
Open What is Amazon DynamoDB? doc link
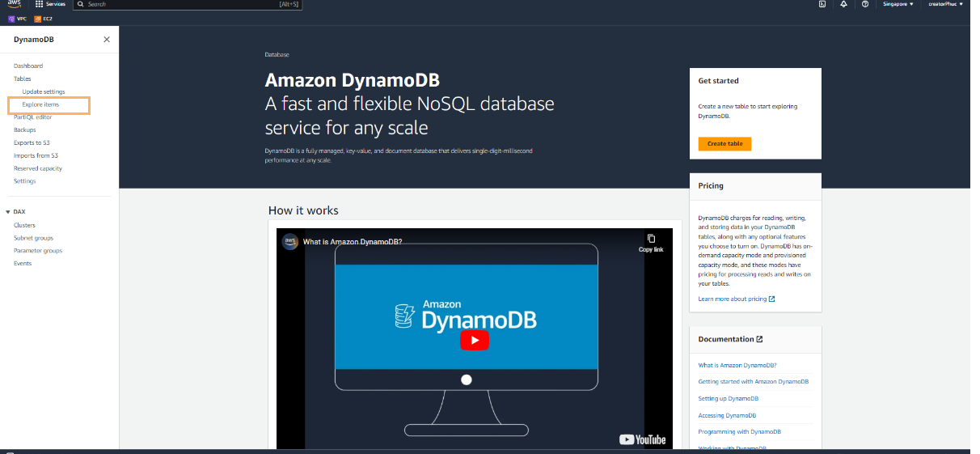pyautogui.click(x=737, y=365)
